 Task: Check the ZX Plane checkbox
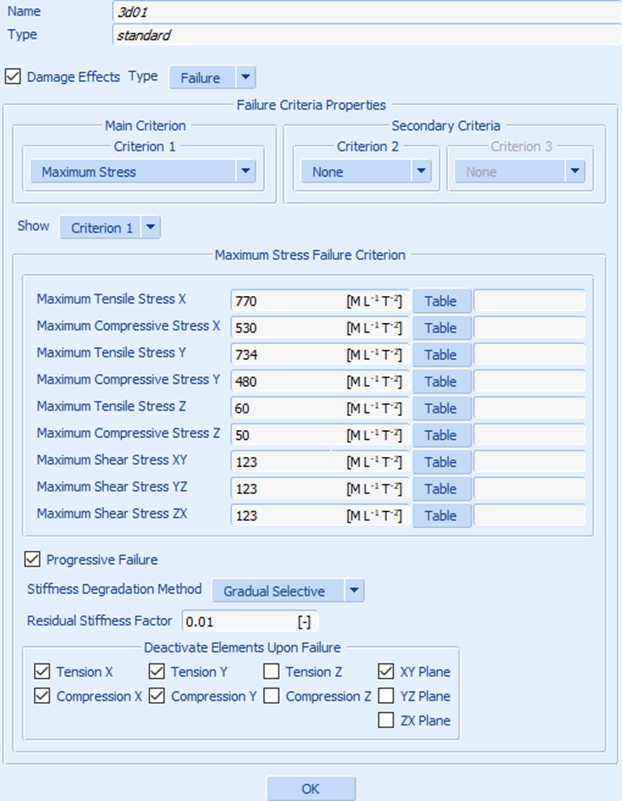point(386,720)
